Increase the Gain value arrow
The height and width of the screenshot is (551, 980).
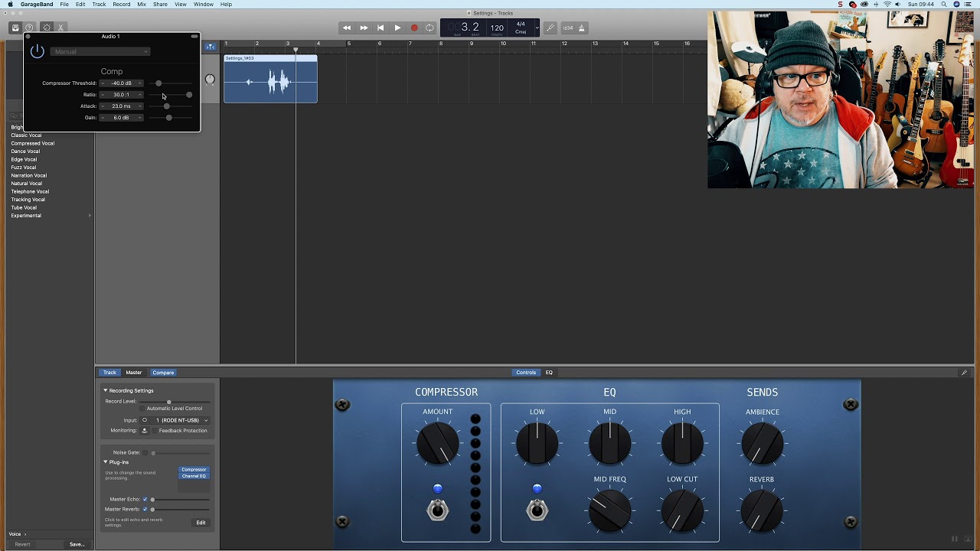point(140,118)
